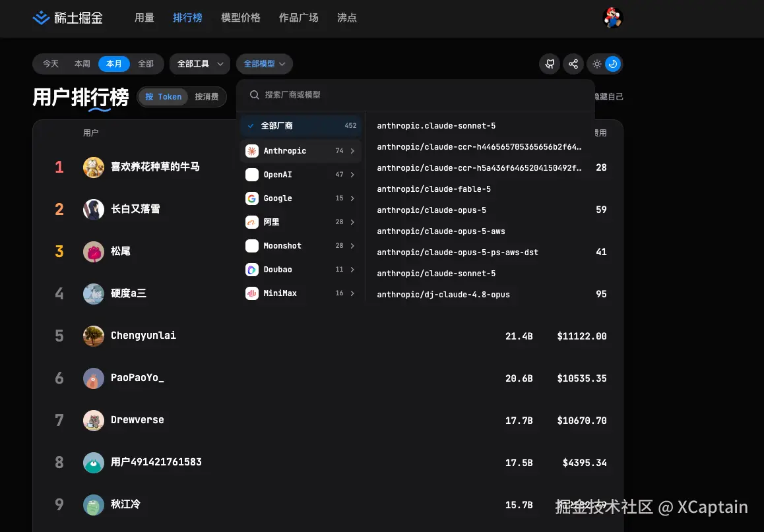This screenshot has height=532, width=764.
Task: Choose model claude-ccr-h446565705365656b2f64
Action: pos(479,146)
